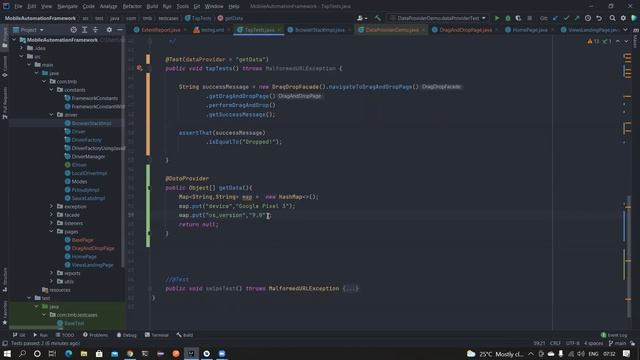Expand the exception folder

[x=52, y=207]
